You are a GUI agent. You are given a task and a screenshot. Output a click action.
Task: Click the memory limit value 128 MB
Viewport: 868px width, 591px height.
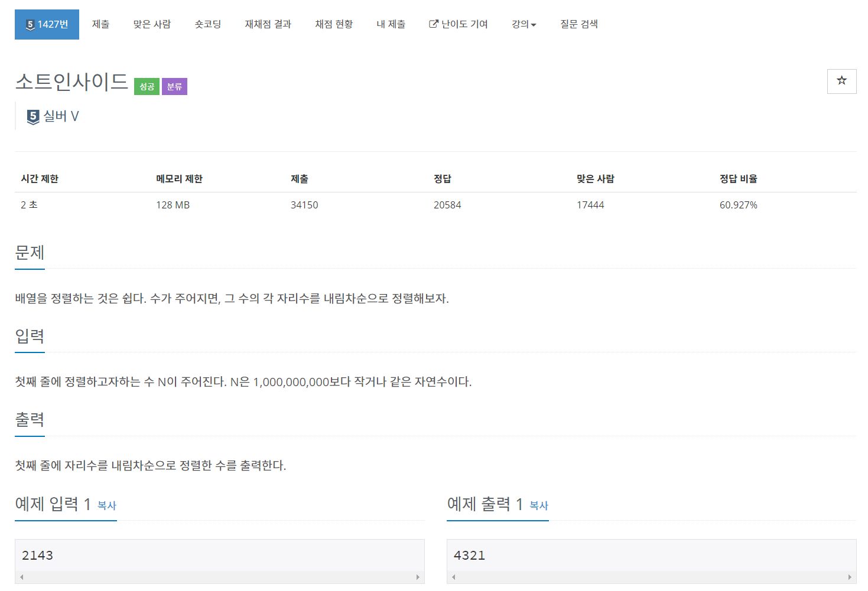pos(173,205)
